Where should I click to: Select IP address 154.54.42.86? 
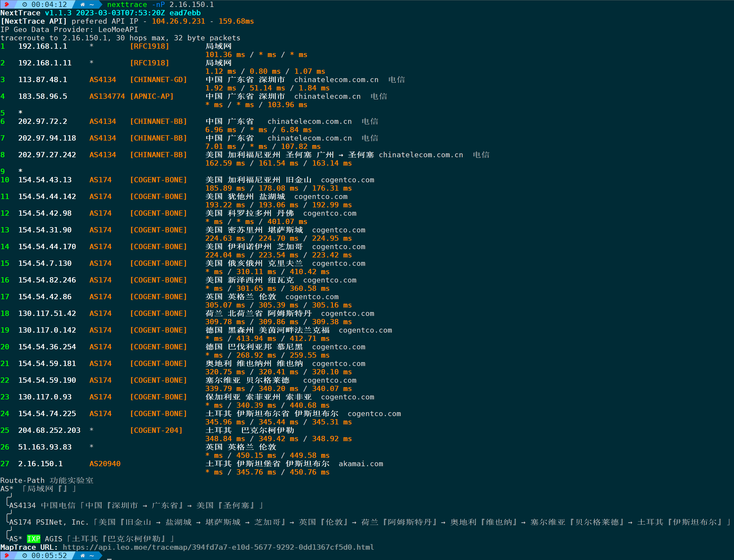45,296
